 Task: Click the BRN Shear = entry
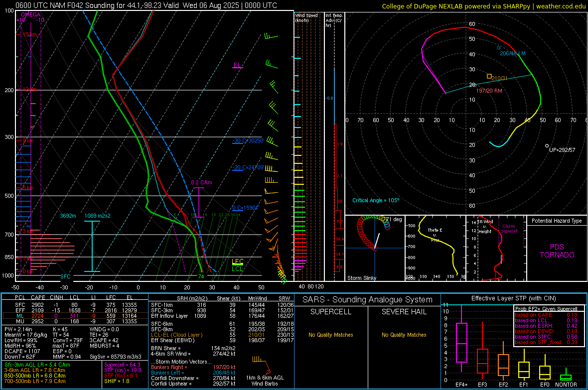tap(193, 348)
